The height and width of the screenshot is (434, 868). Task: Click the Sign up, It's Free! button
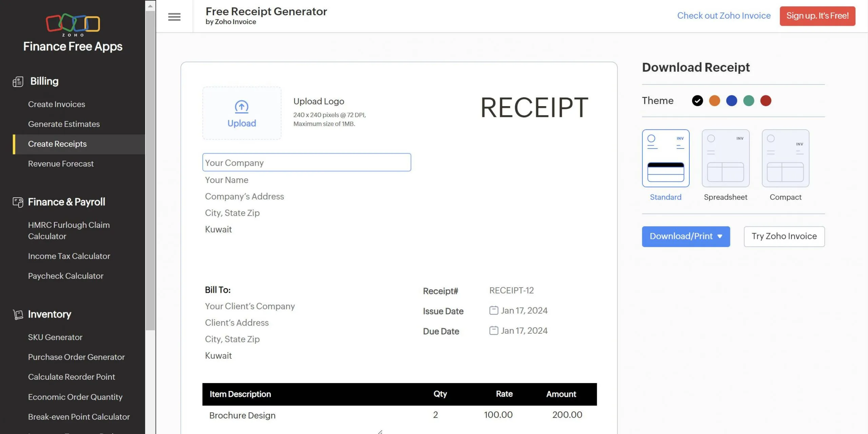click(x=817, y=16)
